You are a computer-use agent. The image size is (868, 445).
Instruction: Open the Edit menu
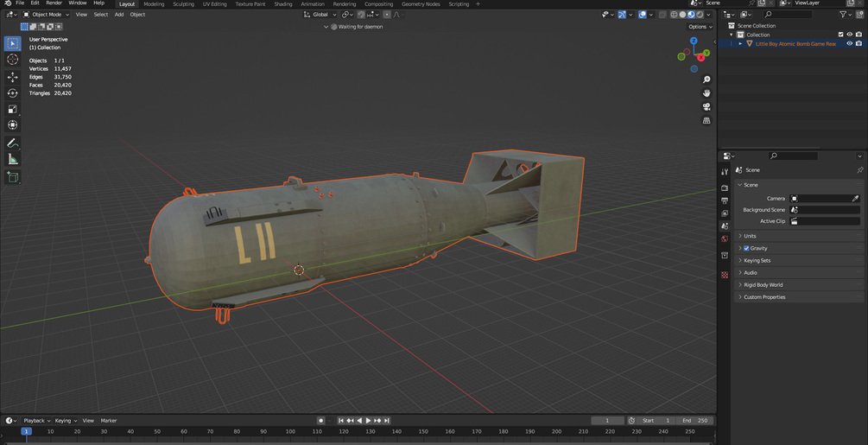pyautogui.click(x=35, y=3)
